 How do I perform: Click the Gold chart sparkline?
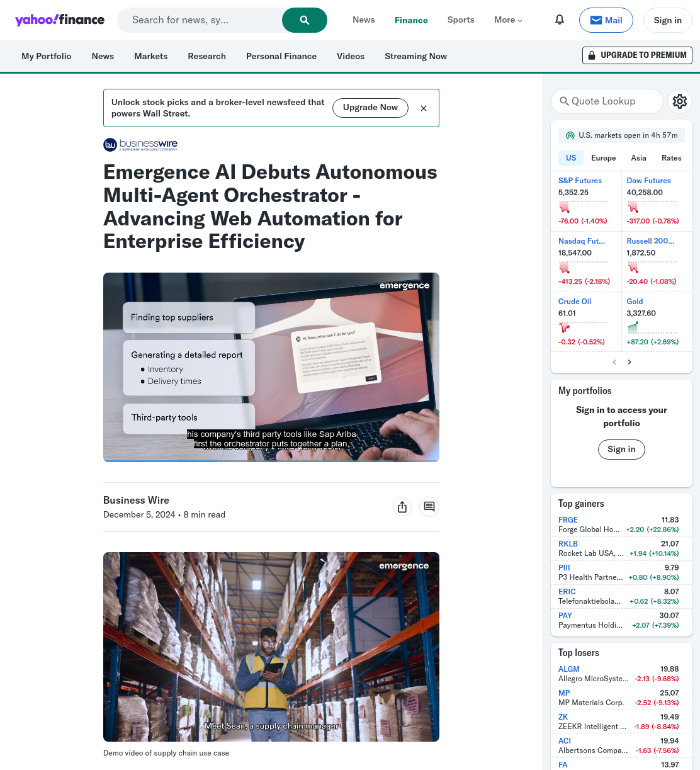(652, 327)
